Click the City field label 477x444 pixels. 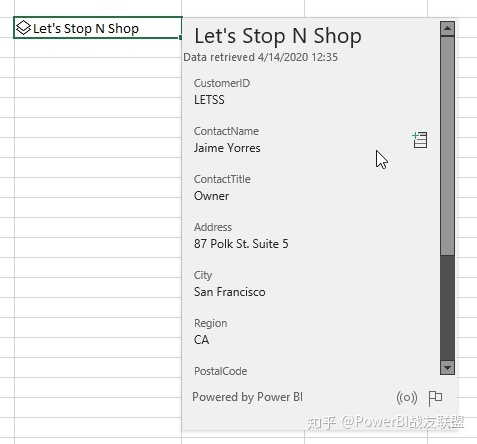pyautogui.click(x=203, y=275)
